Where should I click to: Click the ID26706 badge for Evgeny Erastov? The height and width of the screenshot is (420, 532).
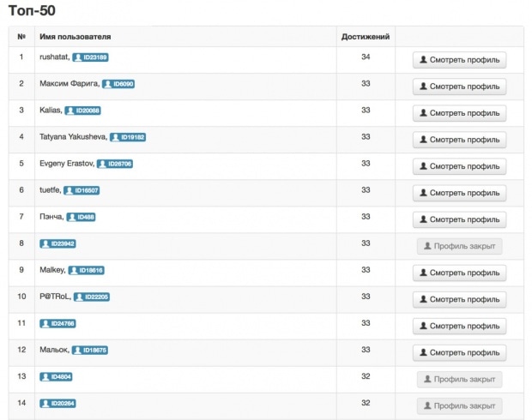[x=115, y=164]
